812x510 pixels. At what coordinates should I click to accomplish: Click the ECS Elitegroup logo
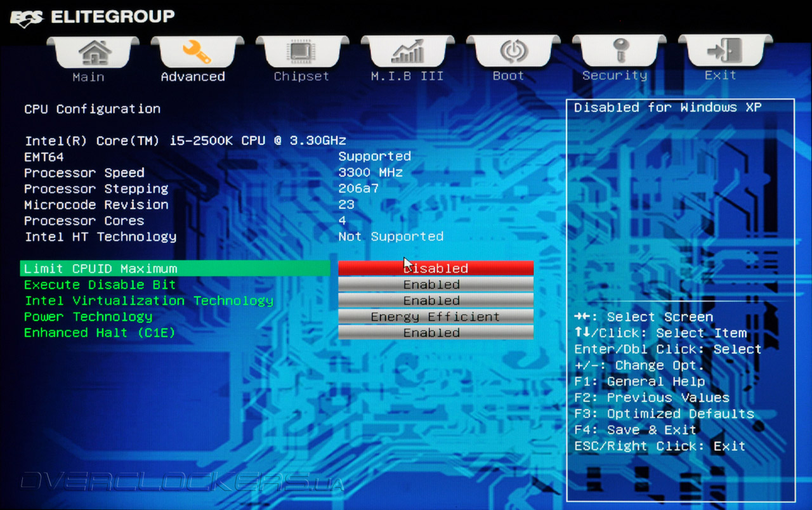pyautogui.click(x=93, y=17)
